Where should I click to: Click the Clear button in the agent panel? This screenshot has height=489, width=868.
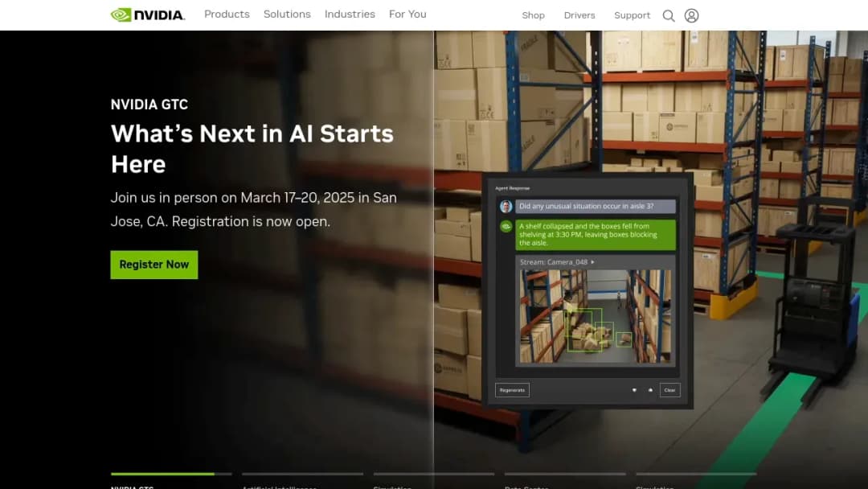coord(669,390)
